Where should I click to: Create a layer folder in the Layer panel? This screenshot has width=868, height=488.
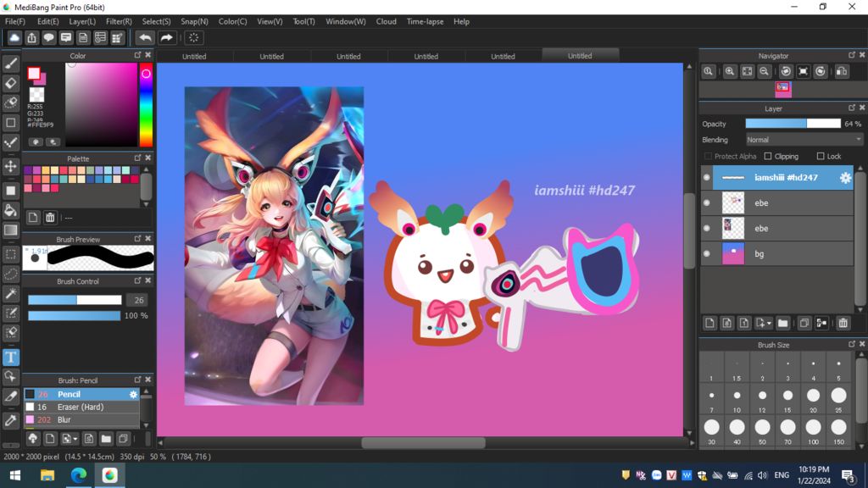782,323
